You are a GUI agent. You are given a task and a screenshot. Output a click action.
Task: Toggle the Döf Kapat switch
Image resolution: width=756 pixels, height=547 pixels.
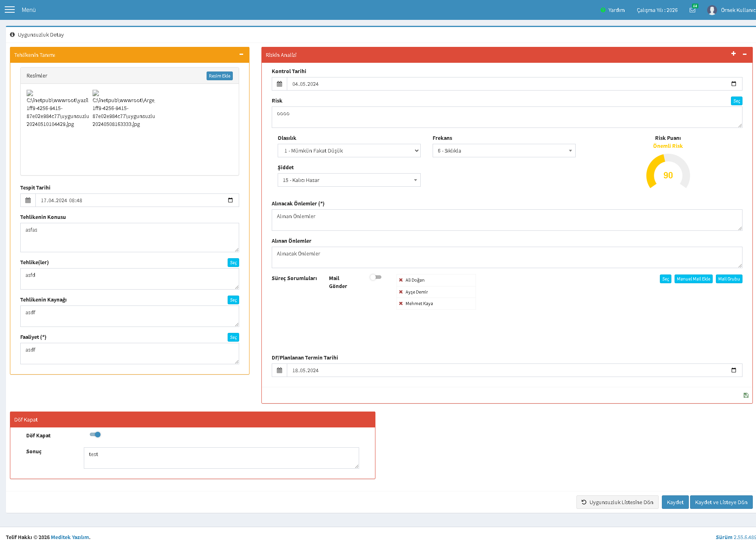95,435
